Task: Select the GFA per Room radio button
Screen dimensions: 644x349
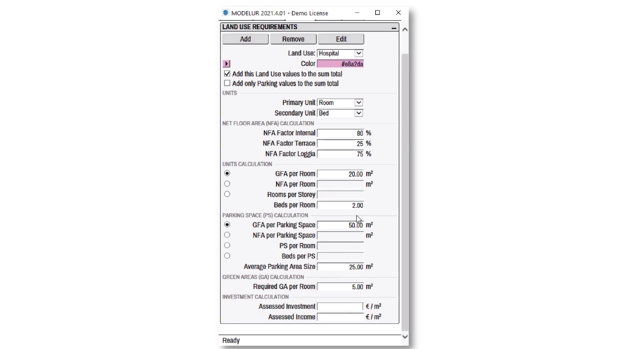Action: 227,173
